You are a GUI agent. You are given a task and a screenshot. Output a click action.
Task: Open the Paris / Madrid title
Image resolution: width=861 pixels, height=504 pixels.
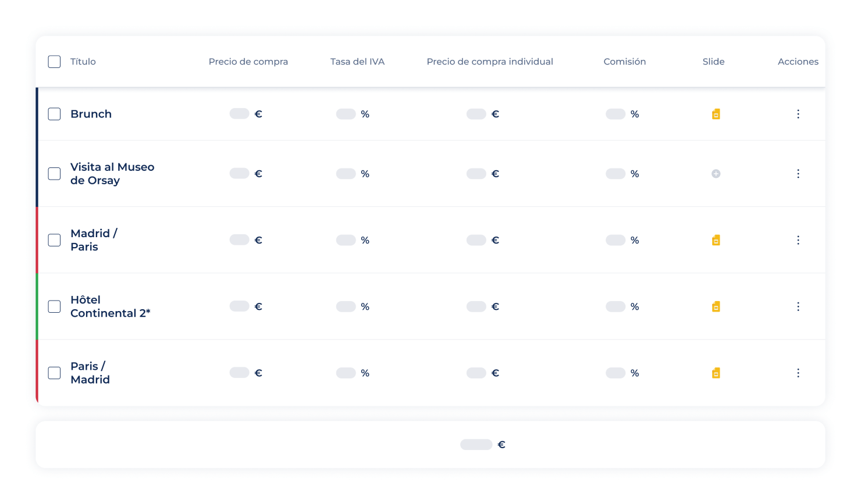click(x=90, y=373)
